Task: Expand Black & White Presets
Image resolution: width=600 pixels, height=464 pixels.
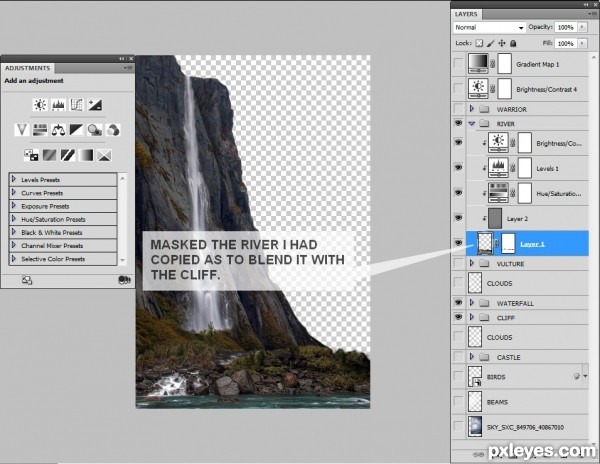Action: (x=14, y=231)
